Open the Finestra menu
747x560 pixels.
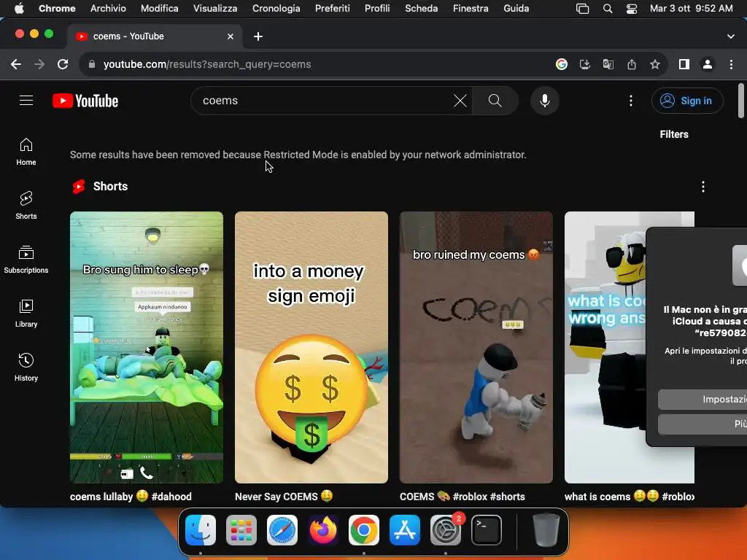click(x=471, y=8)
